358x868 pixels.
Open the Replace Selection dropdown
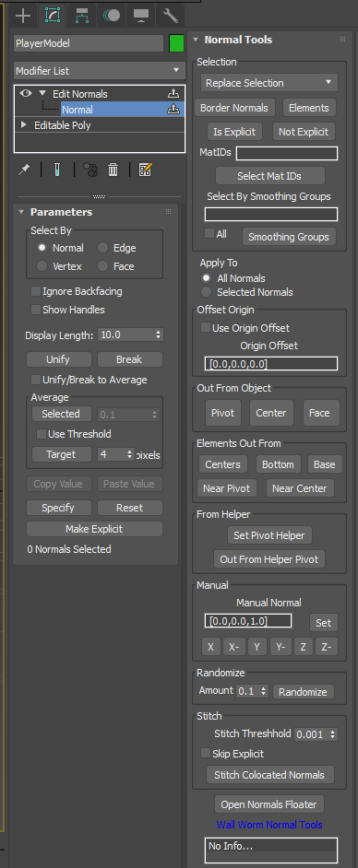pos(269,83)
